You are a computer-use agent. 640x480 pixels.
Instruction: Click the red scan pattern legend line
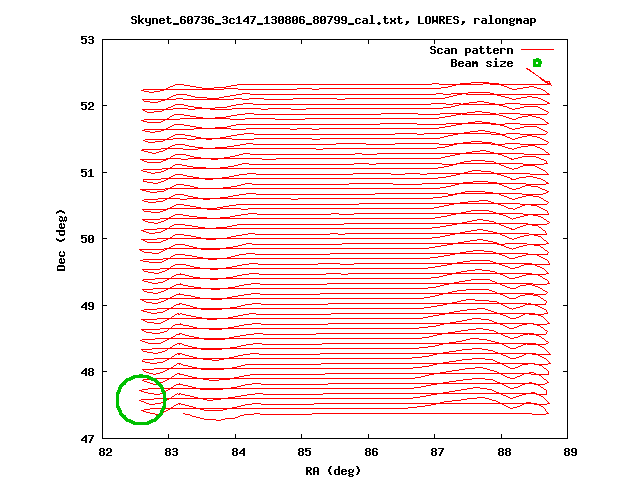coord(538,50)
